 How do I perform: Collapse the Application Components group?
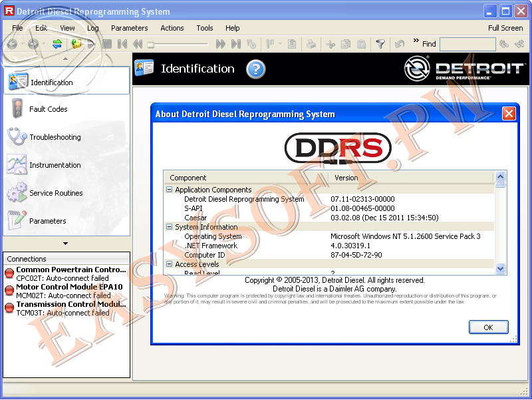[x=169, y=190]
